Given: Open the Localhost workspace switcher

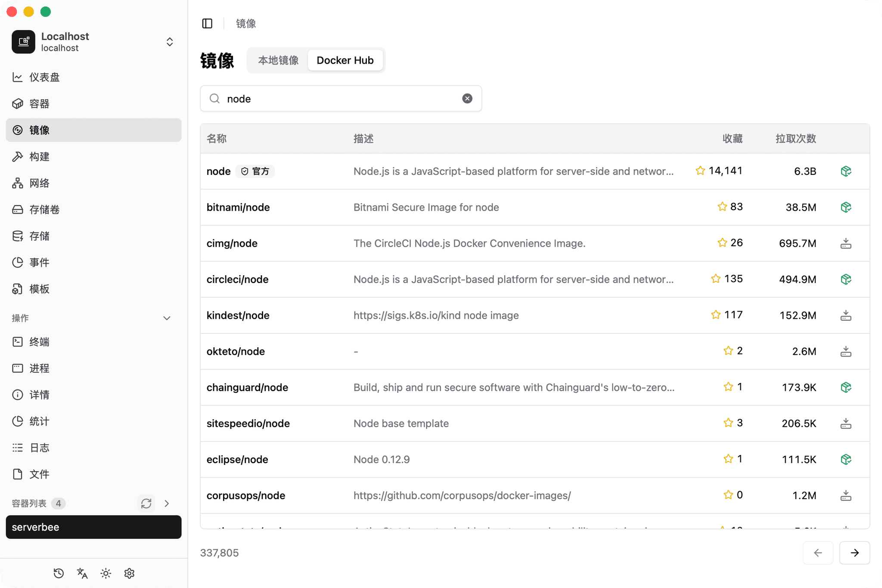Looking at the screenshot, I should [x=170, y=42].
